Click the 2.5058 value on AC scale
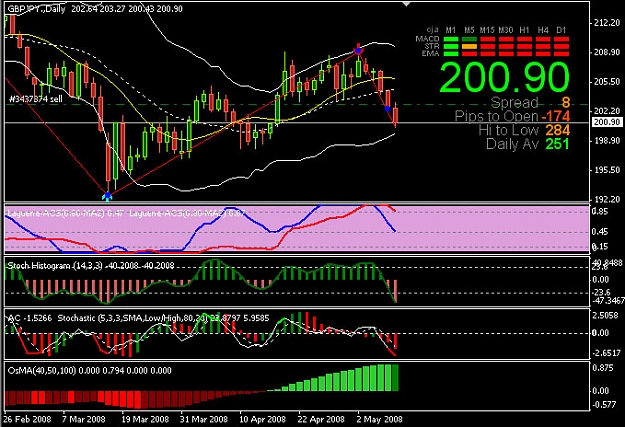 click(x=606, y=316)
